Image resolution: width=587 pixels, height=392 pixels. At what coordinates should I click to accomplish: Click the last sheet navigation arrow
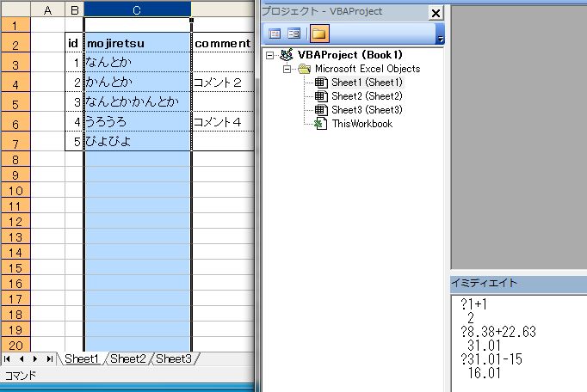click(x=49, y=358)
